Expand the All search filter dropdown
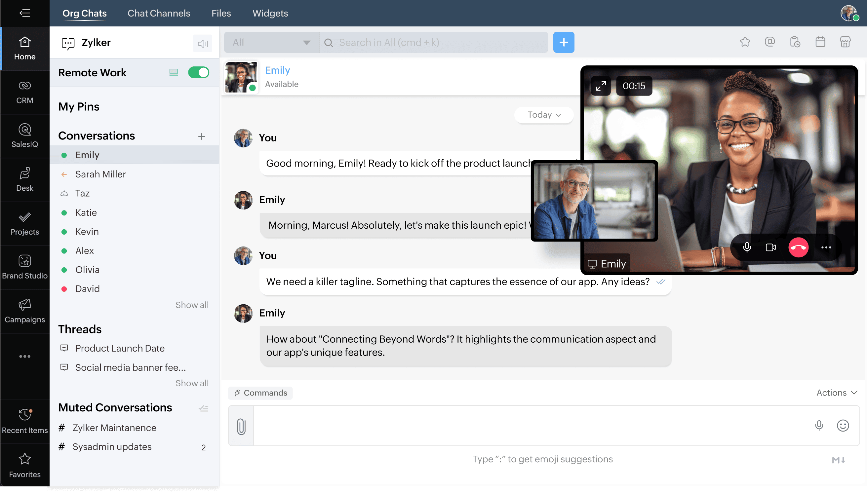The image size is (868, 493). (x=272, y=42)
